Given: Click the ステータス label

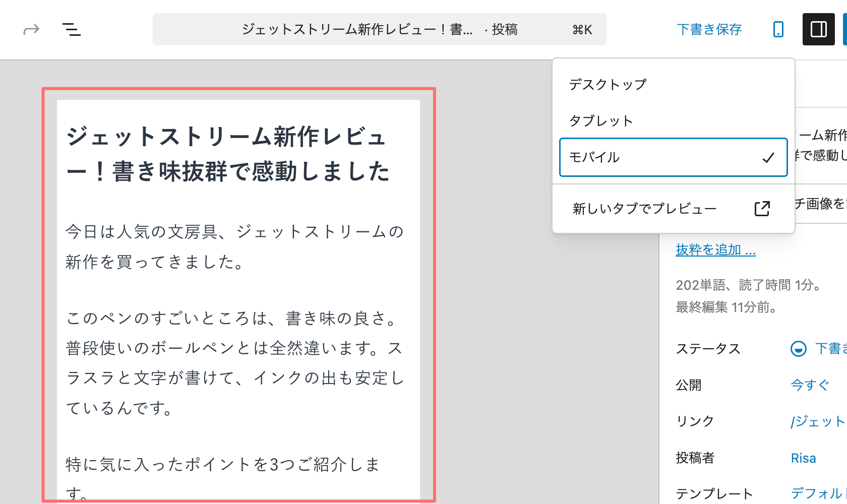Looking at the screenshot, I should (708, 349).
